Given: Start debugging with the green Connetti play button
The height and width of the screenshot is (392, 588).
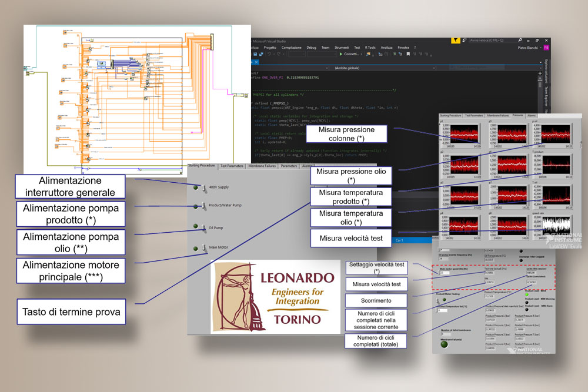Looking at the screenshot, I should click(341, 54).
